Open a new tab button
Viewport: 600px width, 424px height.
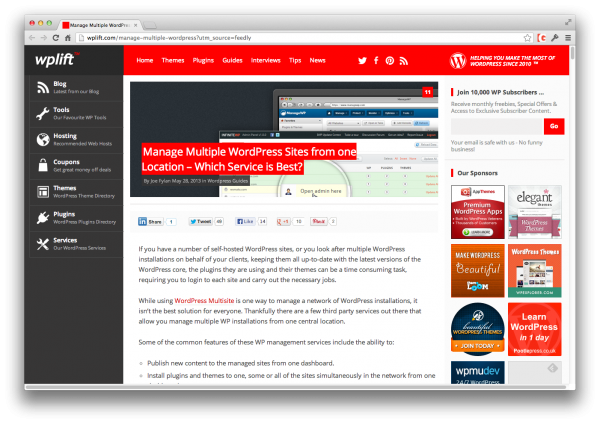tap(150, 25)
